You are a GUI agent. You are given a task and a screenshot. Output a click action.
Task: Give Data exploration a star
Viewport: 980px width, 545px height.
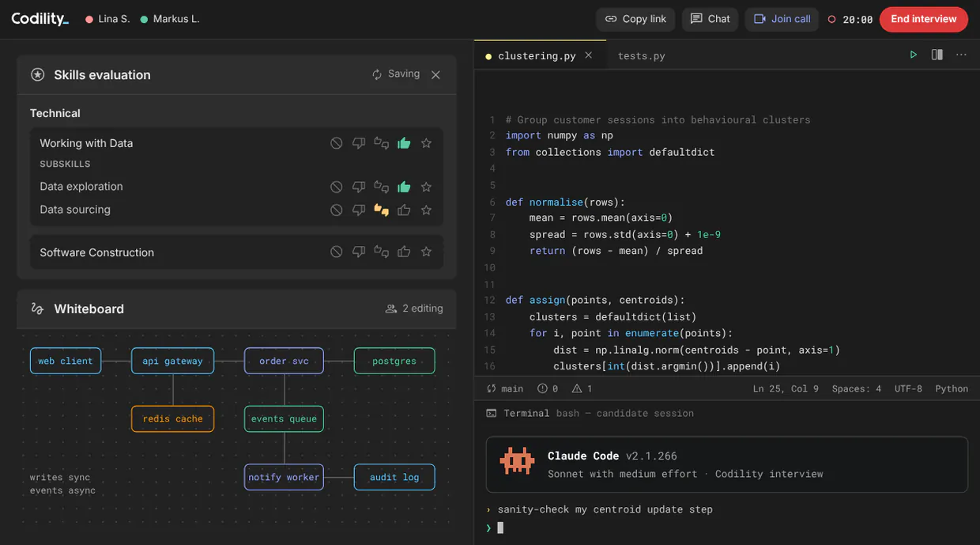tap(427, 187)
